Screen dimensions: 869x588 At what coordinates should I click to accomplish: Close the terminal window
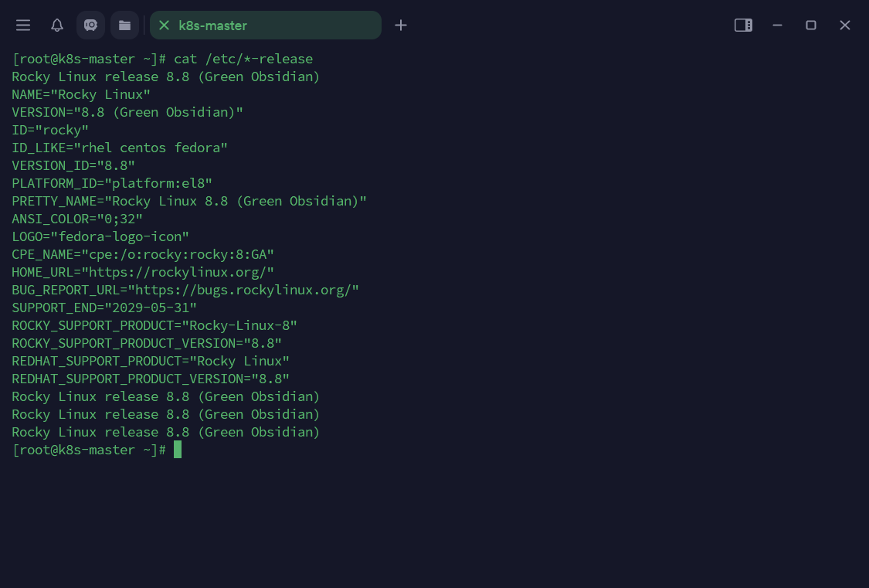point(845,25)
